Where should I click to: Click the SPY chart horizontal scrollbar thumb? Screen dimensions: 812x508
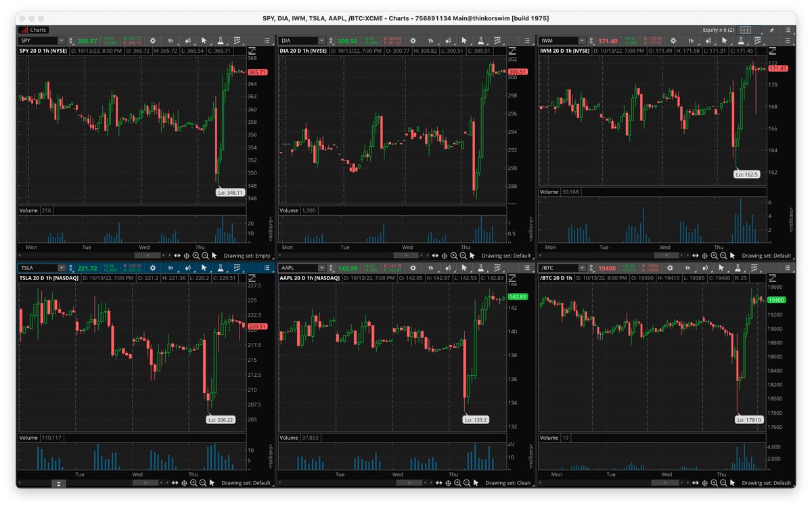click(x=148, y=256)
